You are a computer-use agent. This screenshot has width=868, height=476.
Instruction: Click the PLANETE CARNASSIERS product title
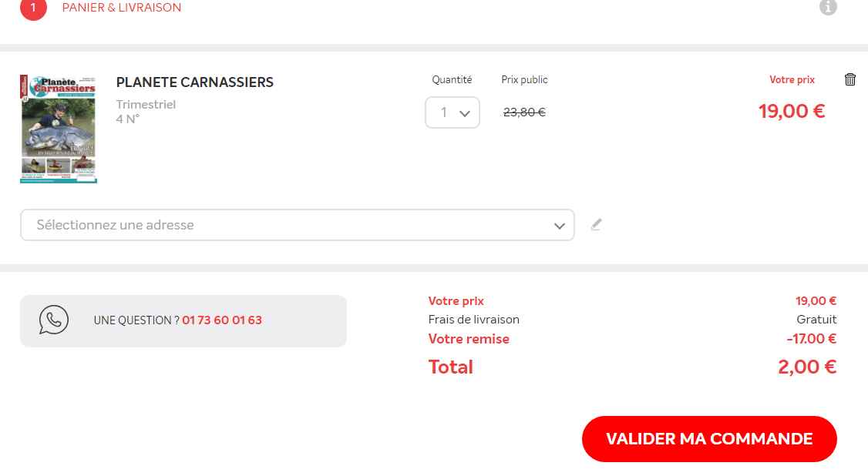tap(194, 82)
